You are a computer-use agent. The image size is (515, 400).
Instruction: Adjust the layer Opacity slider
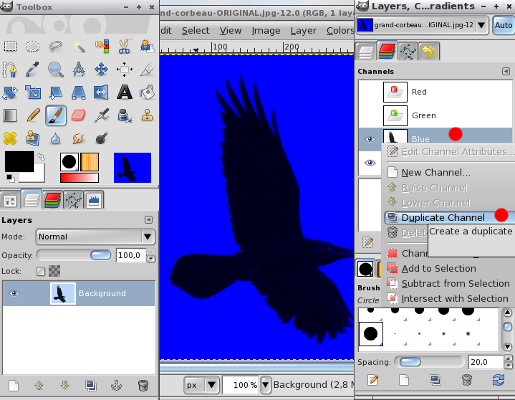tap(74, 255)
